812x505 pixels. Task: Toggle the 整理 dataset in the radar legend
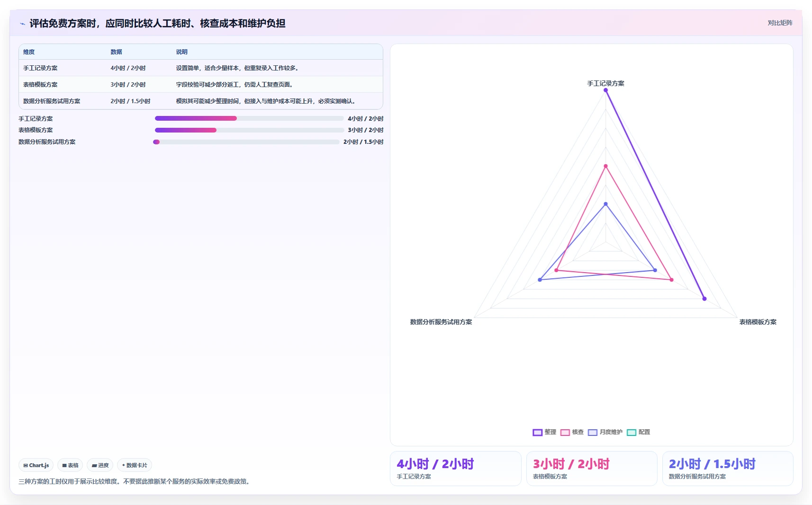point(544,432)
